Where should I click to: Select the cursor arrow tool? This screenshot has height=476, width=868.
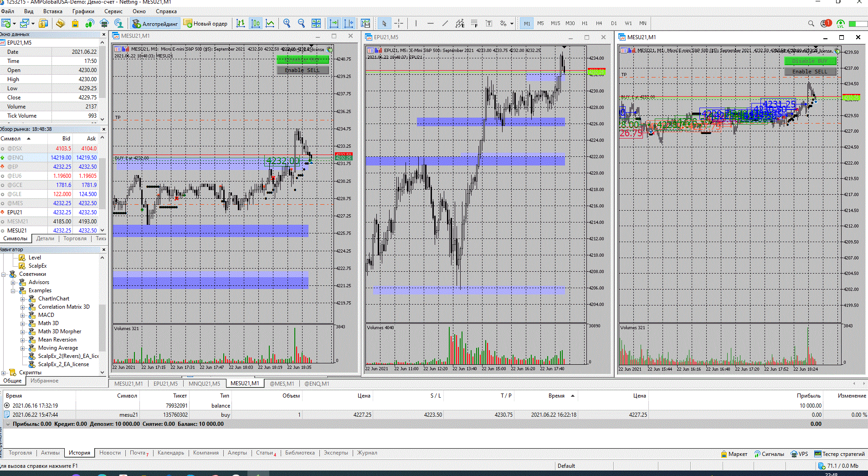click(384, 23)
